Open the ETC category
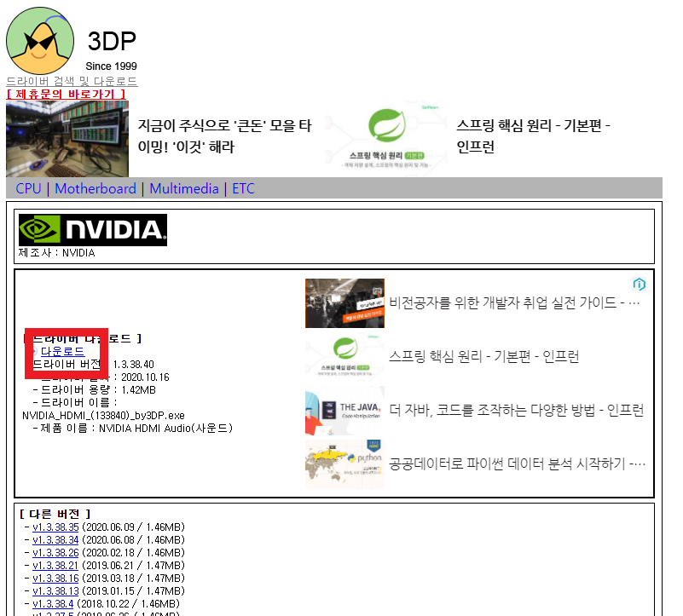Viewport: 683px width, 616px height. coord(243,188)
